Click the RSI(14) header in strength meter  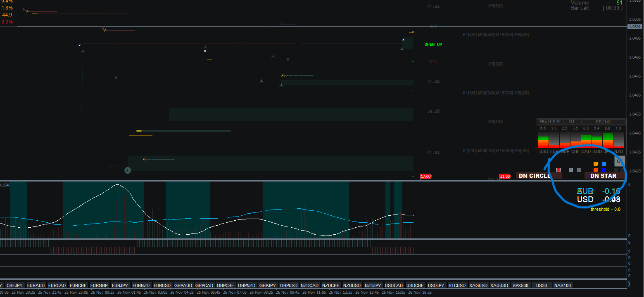[x=603, y=122]
